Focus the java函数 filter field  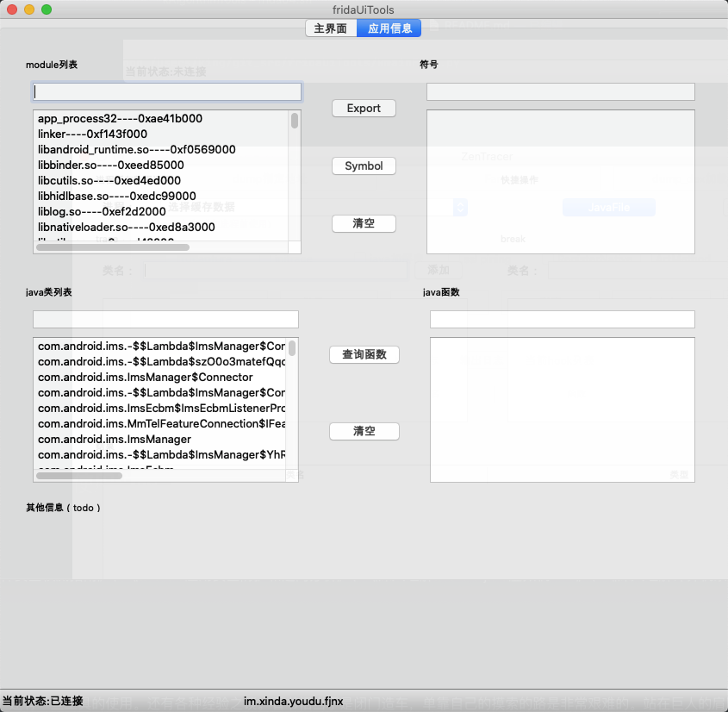point(563,320)
